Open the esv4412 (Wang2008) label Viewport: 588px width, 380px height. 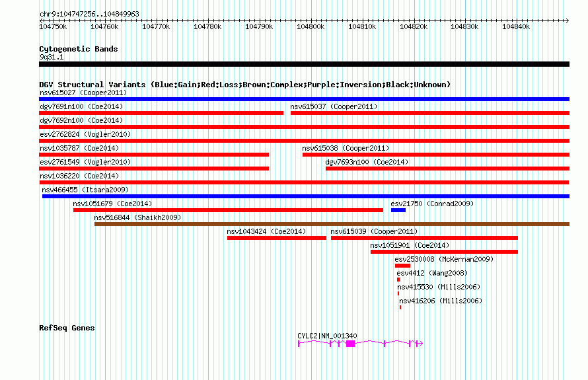click(x=432, y=273)
